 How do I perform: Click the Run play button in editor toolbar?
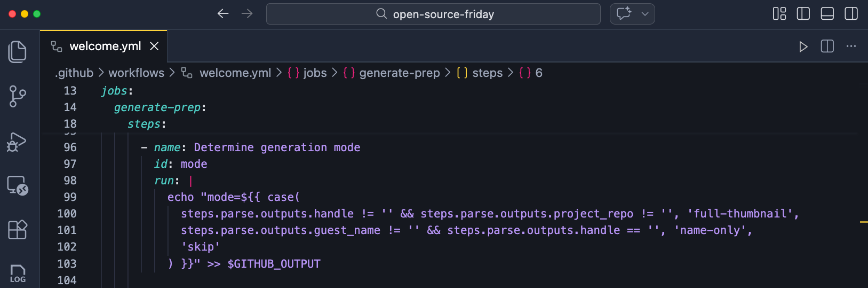(x=803, y=46)
